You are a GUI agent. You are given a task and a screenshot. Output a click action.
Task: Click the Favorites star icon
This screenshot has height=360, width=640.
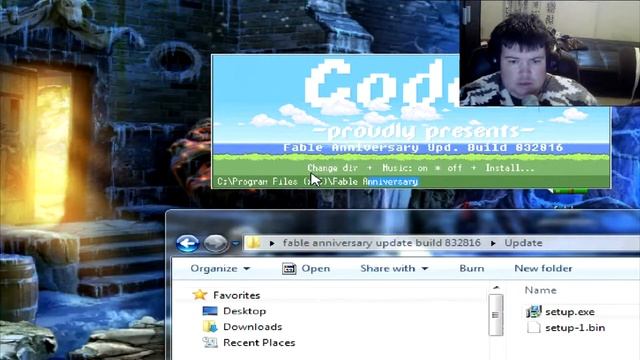click(x=200, y=294)
